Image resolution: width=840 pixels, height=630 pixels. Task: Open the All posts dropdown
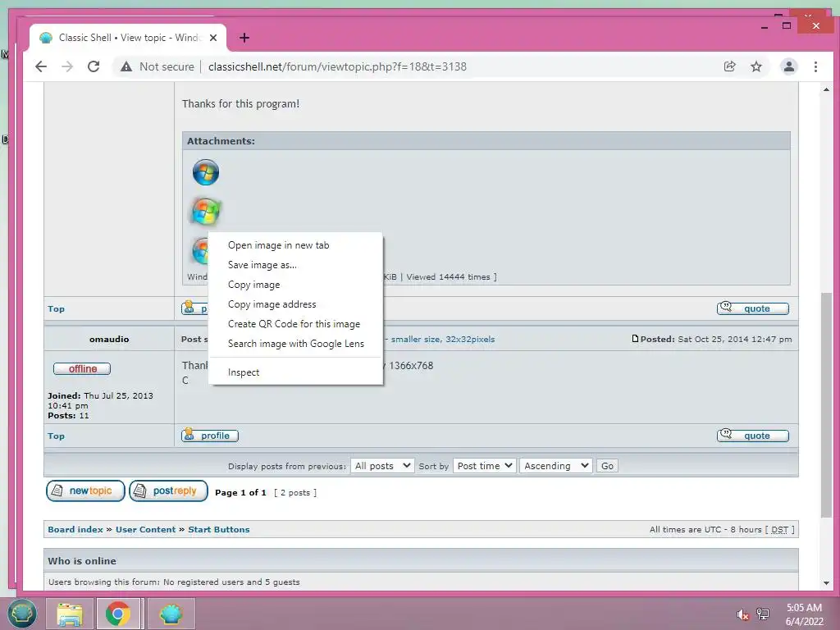(x=382, y=466)
